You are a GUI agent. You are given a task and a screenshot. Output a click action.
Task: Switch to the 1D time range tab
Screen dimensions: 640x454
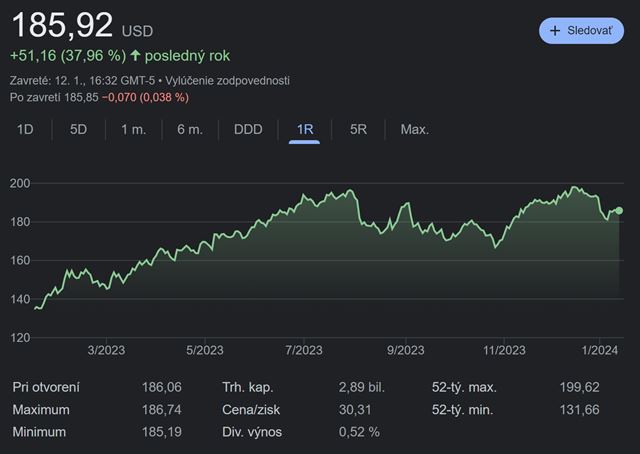click(x=26, y=130)
